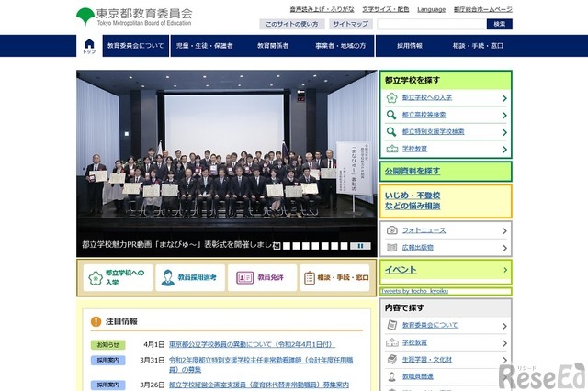Image resolution: width=588 pixels, height=391 pixels.
Task: Click the school icon in 内容で探す 学校教育 row
Action: point(392,342)
